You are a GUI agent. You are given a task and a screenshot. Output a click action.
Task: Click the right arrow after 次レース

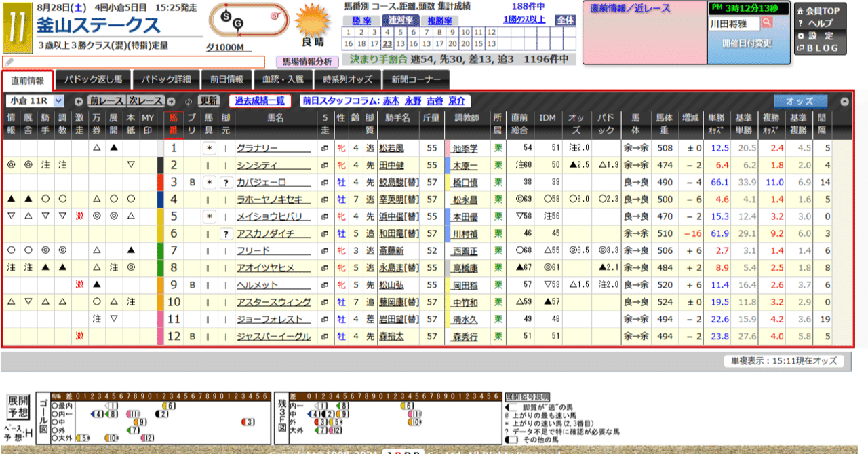pyautogui.click(x=170, y=101)
